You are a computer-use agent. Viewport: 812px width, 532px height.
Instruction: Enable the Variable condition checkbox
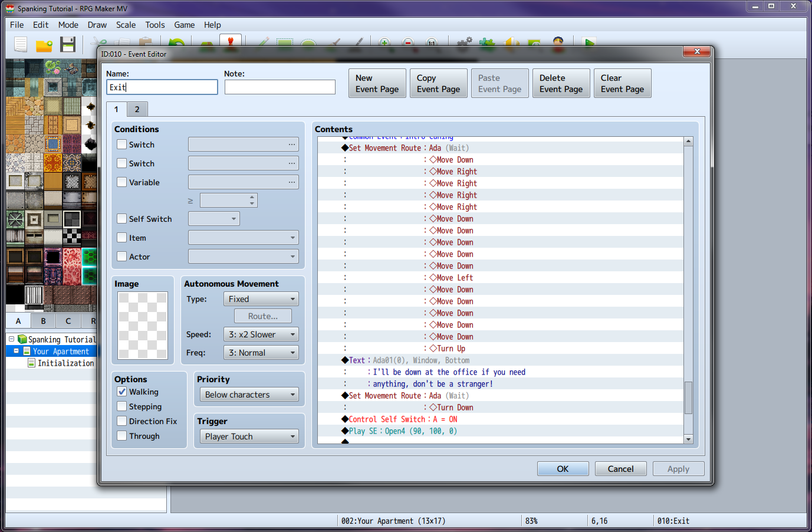pyautogui.click(x=121, y=182)
